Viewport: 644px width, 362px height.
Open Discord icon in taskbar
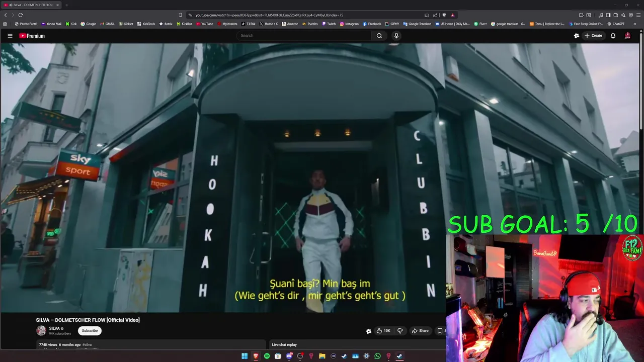pos(289,356)
